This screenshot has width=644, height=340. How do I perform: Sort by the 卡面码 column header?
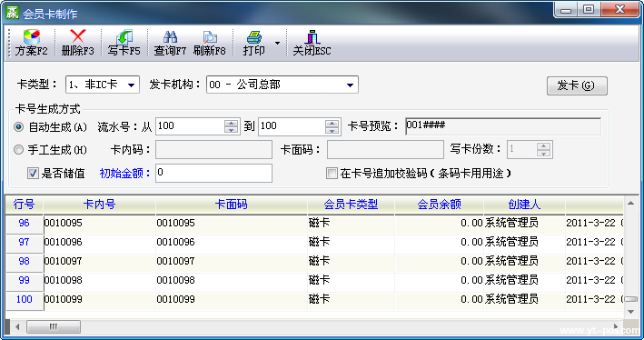(x=232, y=205)
